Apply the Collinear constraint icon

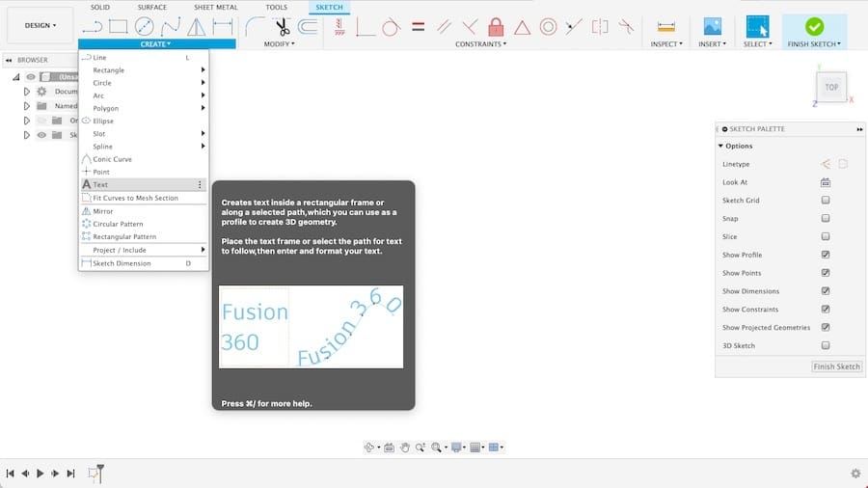pos(574,26)
